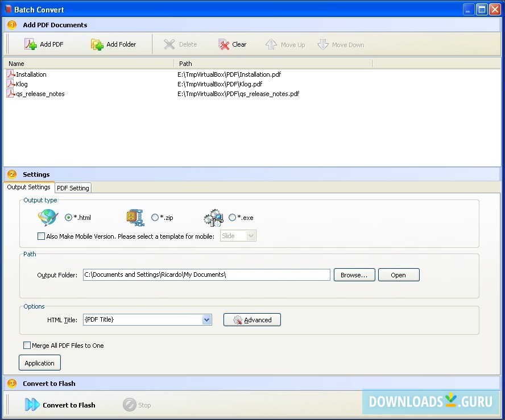This screenshot has height=420, width=505.
Task: Select the Klog PDF in the file list
Action: click(20, 84)
